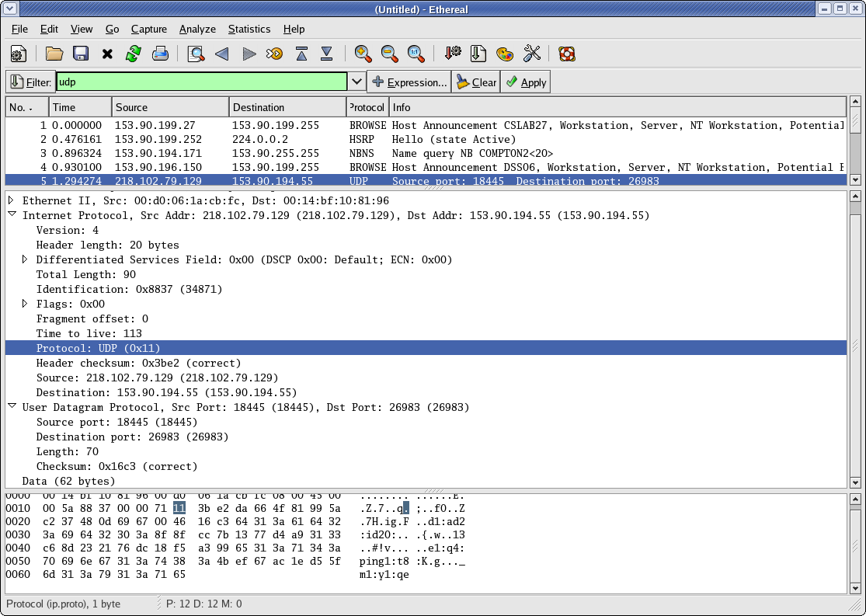The width and height of the screenshot is (866, 616).
Task: Go to specific packet number icon
Action: (x=274, y=54)
